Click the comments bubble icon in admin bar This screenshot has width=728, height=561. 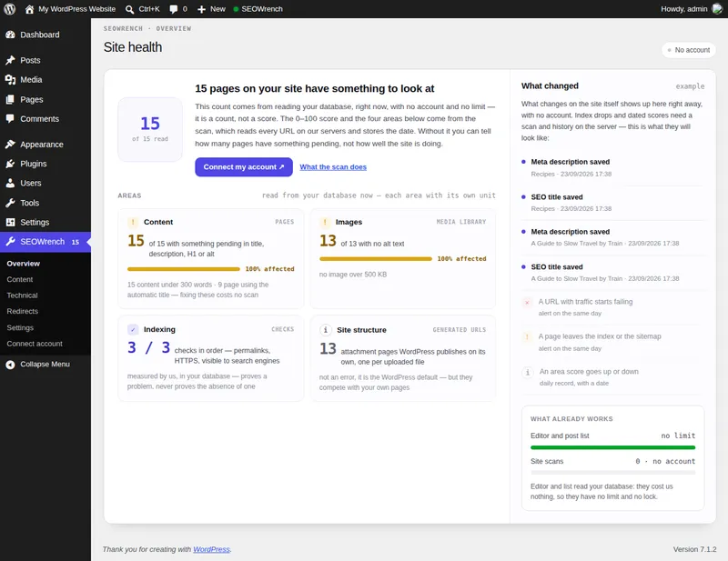point(174,9)
